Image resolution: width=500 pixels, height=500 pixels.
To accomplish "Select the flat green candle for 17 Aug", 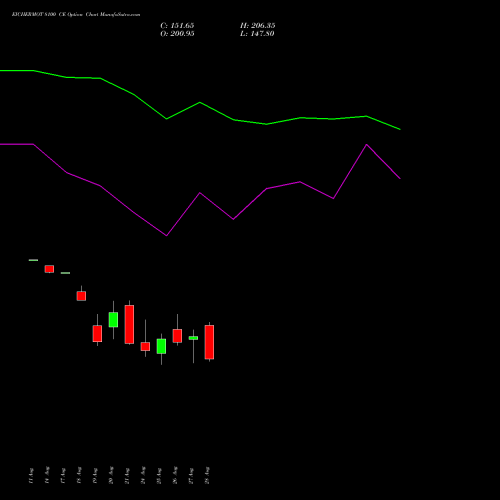I will click(x=65, y=273).
